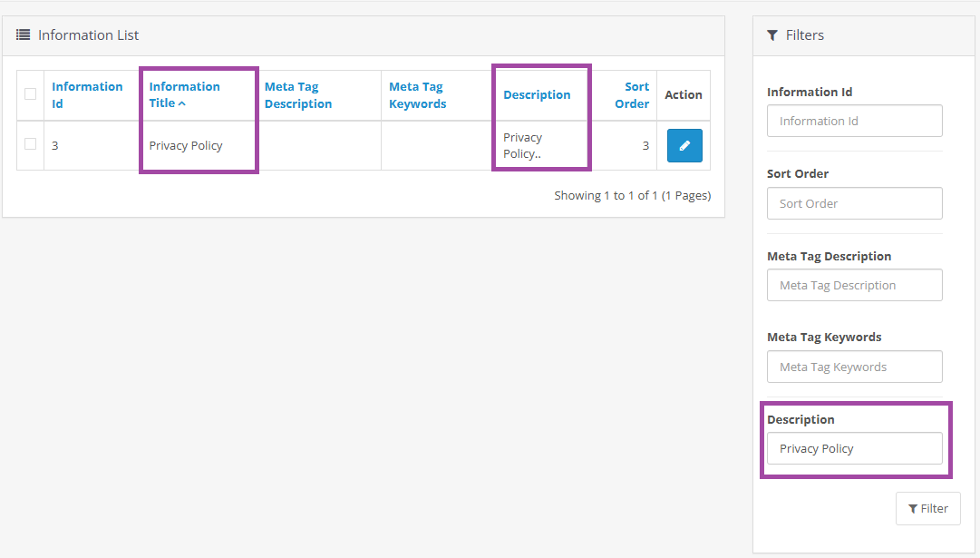
Task: Toggle the select-all checkbox in table header
Action: pos(31,94)
